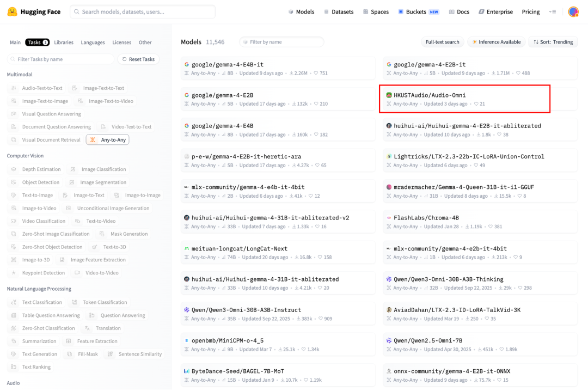The width and height of the screenshot is (588, 391).
Task: Toggle the Text Generation task filter
Action: [34, 354]
